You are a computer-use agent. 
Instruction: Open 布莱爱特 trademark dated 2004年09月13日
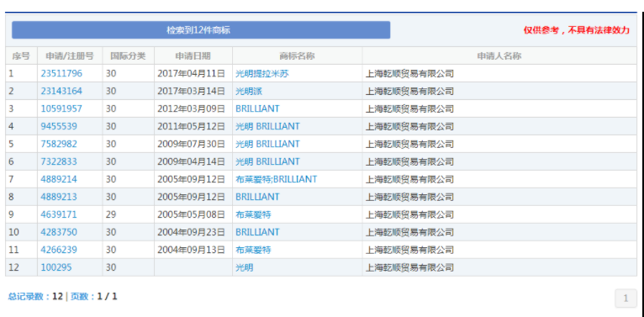(x=253, y=250)
